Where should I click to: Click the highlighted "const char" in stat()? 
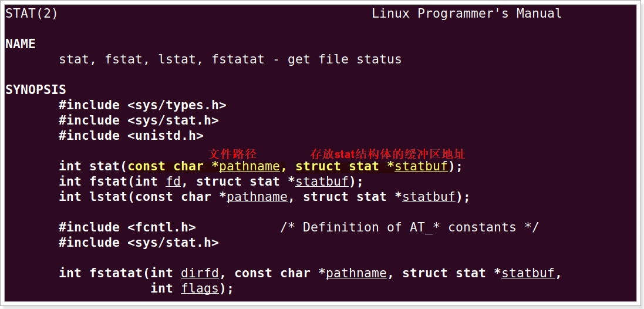pyautogui.click(x=166, y=166)
